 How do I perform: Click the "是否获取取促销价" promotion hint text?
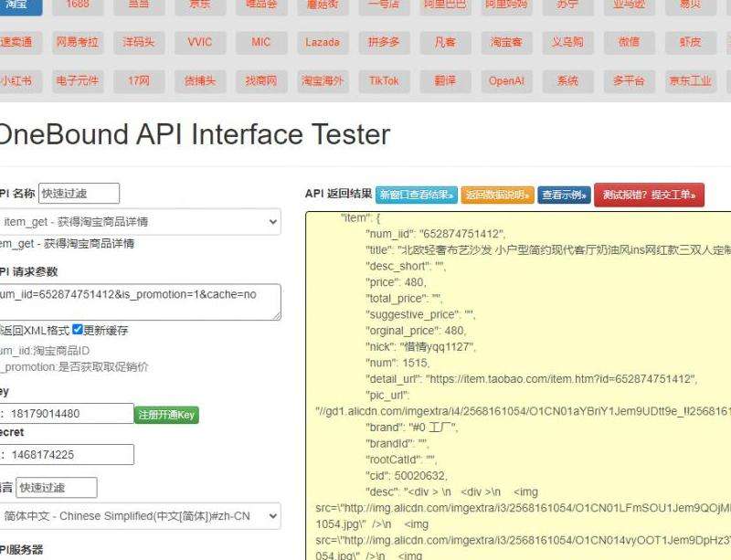102,367
